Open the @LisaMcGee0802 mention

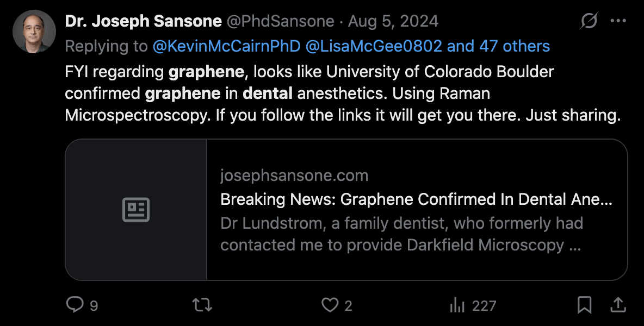click(x=374, y=46)
